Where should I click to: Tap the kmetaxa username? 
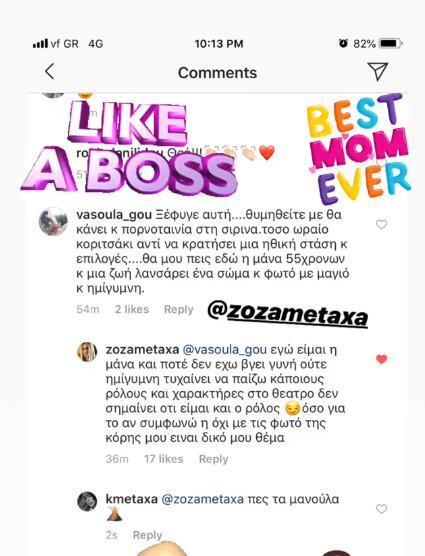[x=132, y=499]
